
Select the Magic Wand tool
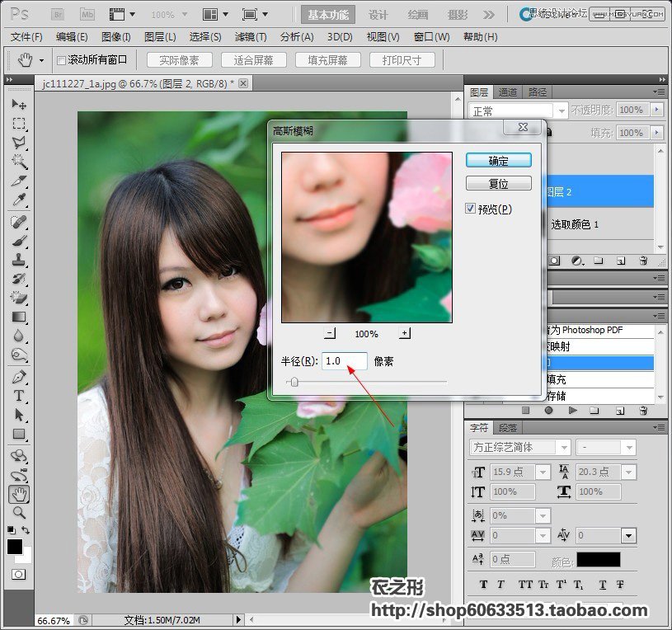point(19,162)
